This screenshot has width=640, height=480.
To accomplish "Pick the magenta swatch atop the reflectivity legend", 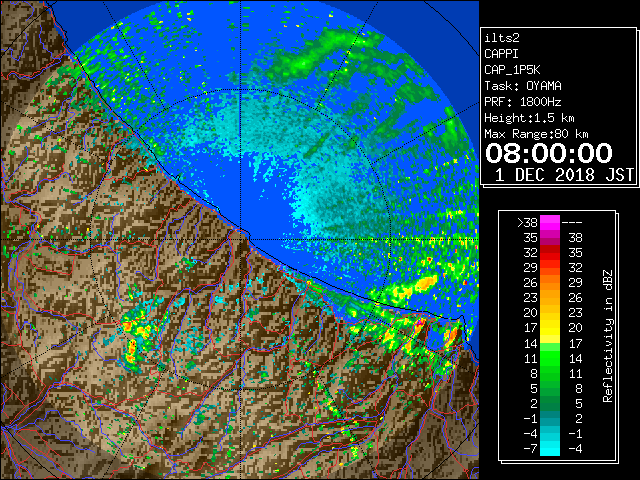I will click(x=550, y=223).
